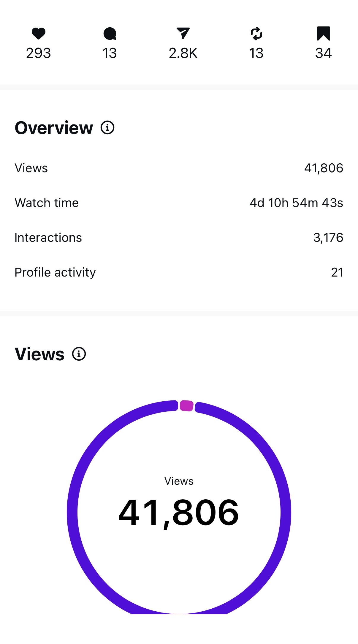
Task: Tap the pink segment of views ring
Action: 187,406
